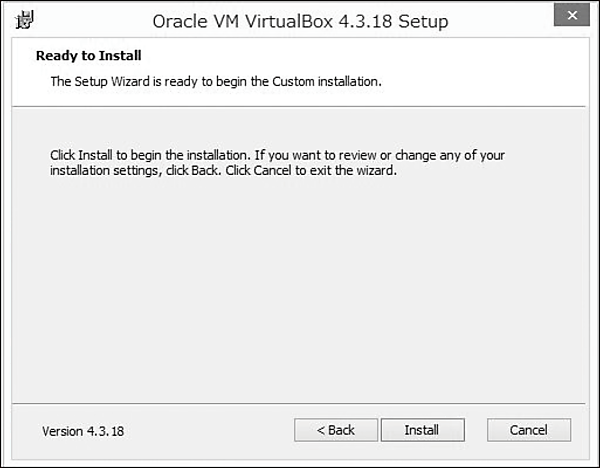Go back with the Back button
The image size is (600, 468).
click(336, 430)
